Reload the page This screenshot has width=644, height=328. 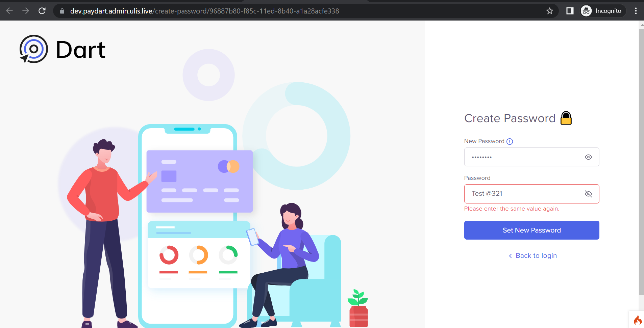pyautogui.click(x=42, y=11)
